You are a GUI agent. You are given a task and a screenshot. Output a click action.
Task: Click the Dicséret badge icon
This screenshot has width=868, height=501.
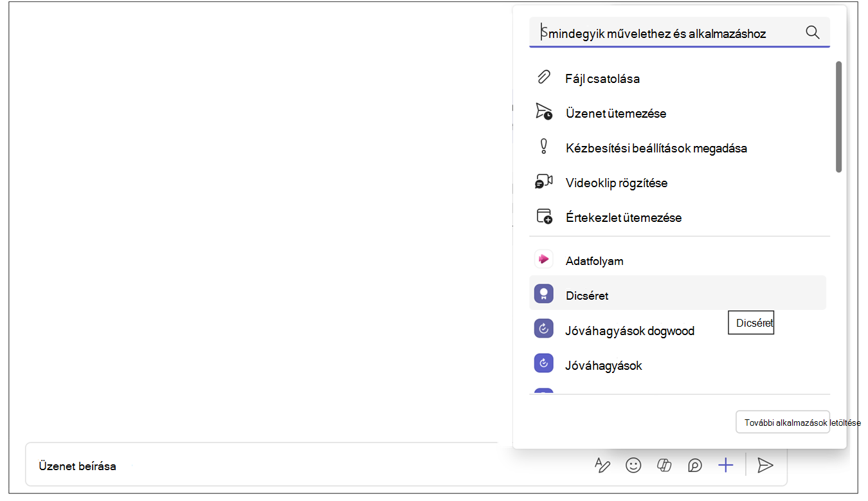click(544, 295)
